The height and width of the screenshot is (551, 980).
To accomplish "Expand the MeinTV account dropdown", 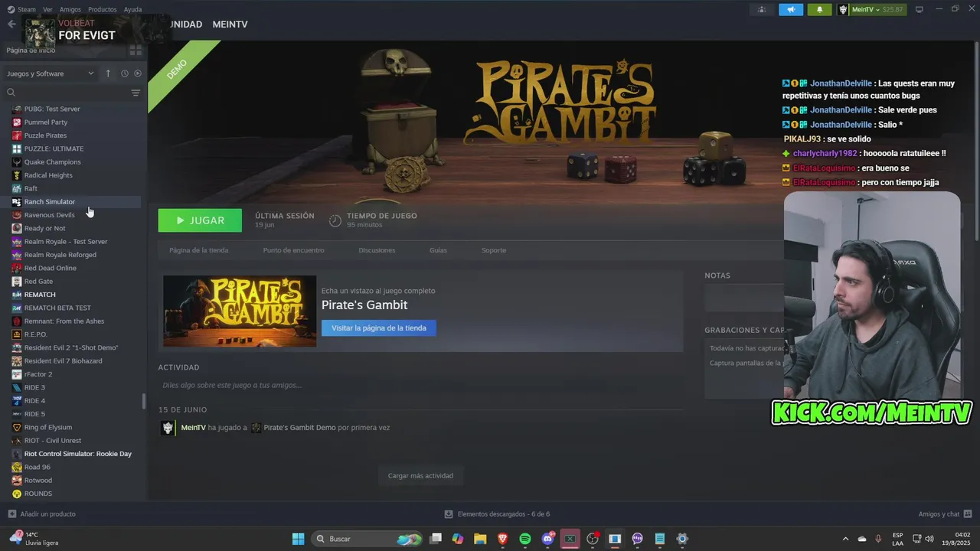I will pos(878,9).
